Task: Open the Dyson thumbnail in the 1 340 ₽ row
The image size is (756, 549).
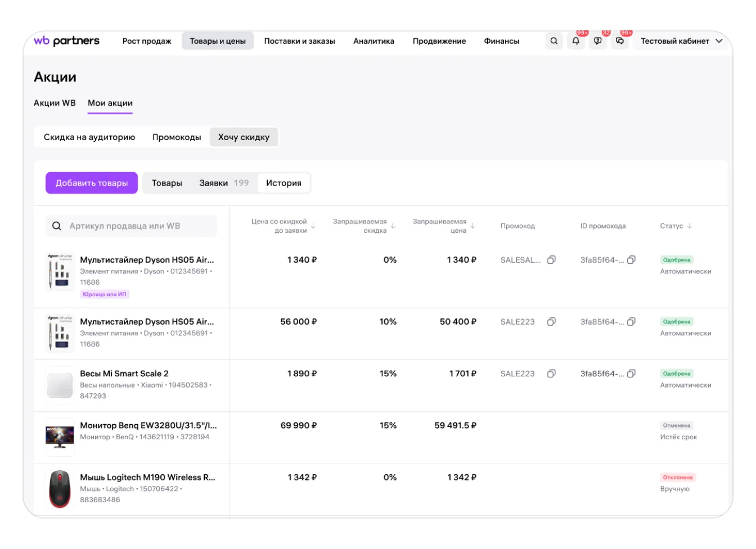Action: point(60,271)
